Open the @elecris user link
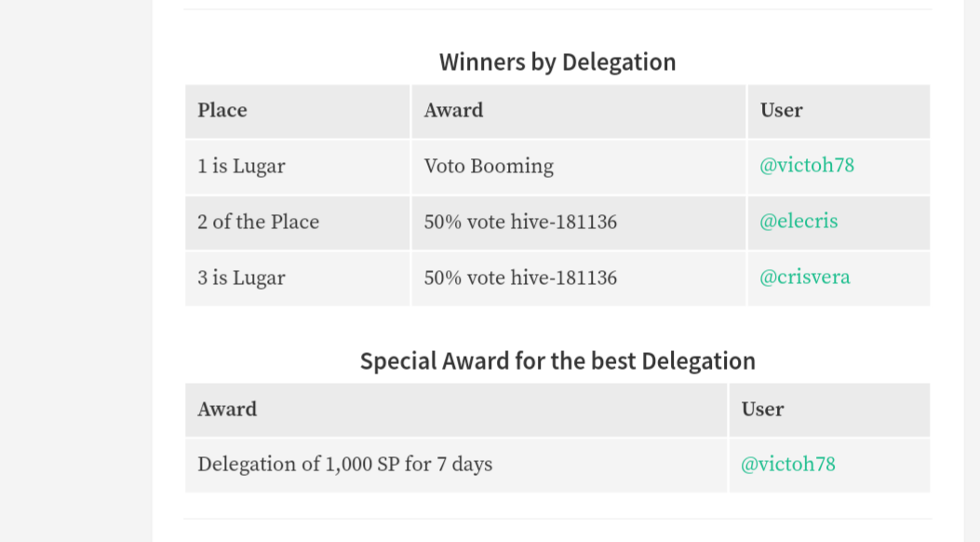Image resolution: width=980 pixels, height=542 pixels. click(x=799, y=222)
